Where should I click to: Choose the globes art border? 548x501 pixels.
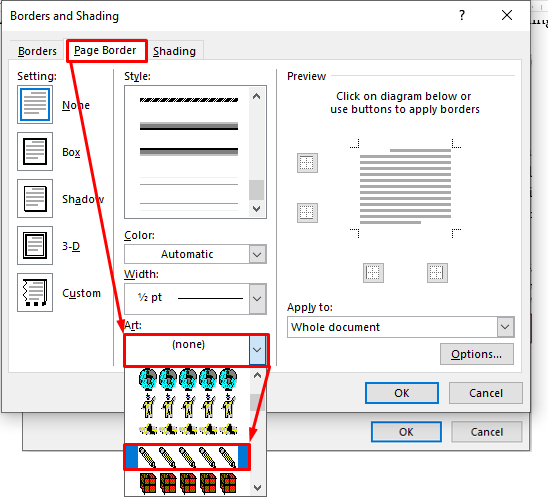click(x=188, y=379)
